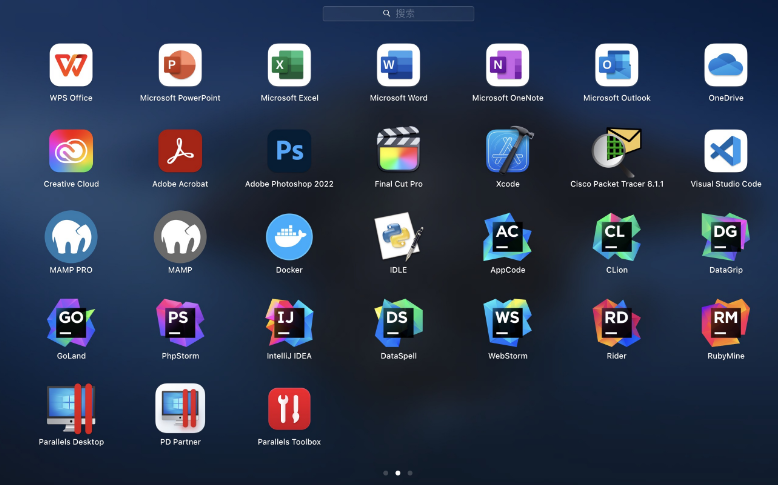Open the Rider IDE
The width and height of the screenshot is (778, 485).
click(617, 323)
